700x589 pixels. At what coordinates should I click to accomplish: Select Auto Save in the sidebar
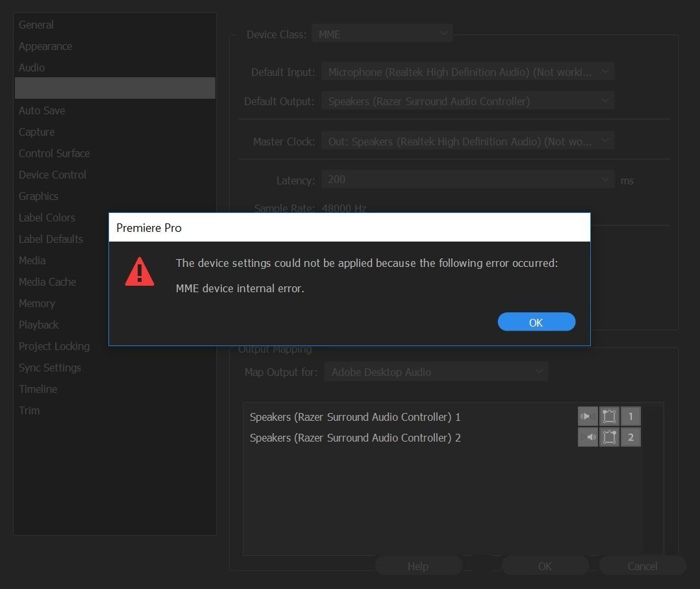(x=42, y=110)
